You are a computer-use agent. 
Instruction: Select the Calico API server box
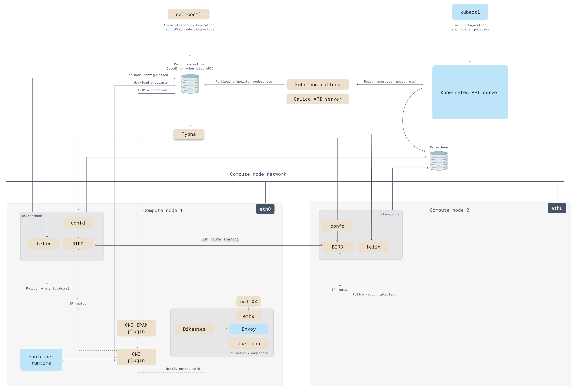(317, 99)
